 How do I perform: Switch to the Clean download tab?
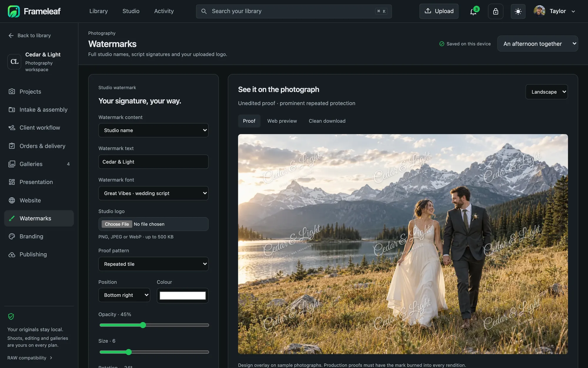[x=327, y=121]
